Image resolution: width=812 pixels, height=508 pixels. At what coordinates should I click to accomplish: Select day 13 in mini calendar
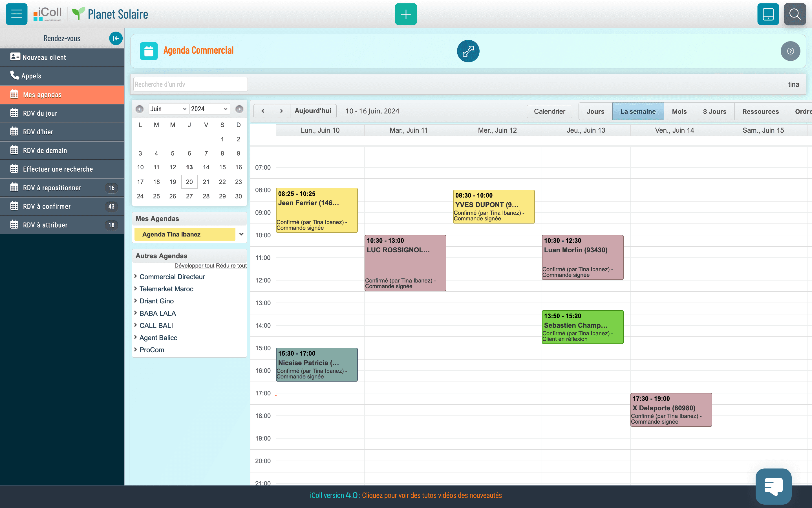189,167
